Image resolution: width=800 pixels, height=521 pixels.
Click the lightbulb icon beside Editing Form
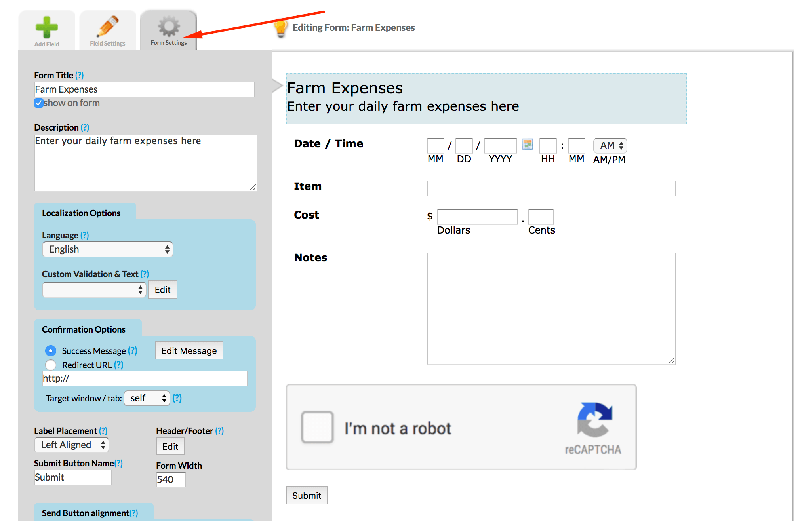(x=281, y=28)
